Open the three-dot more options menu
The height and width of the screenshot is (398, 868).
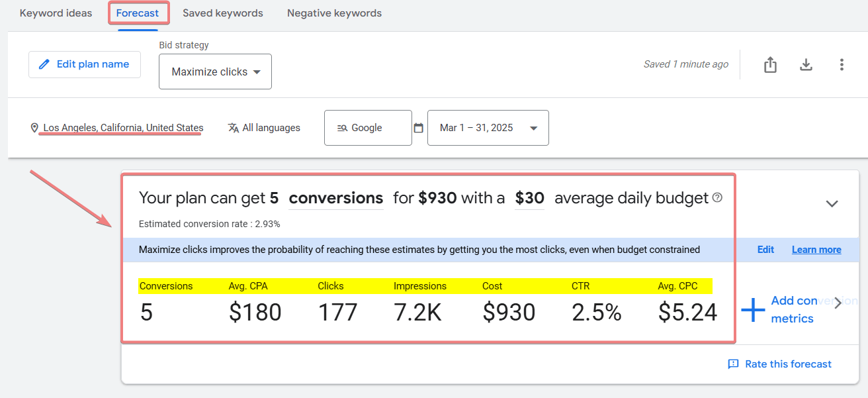tap(842, 65)
